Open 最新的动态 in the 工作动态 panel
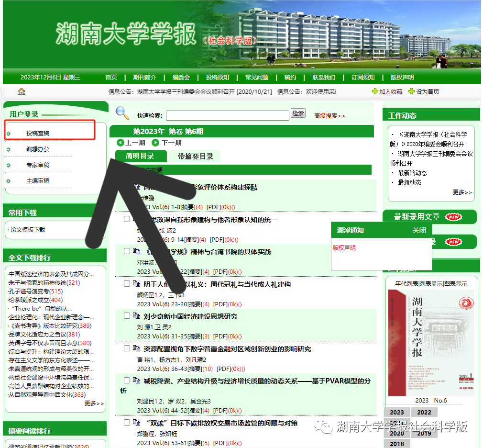The width and height of the screenshot is (483, 448). (x=412, y=173)
